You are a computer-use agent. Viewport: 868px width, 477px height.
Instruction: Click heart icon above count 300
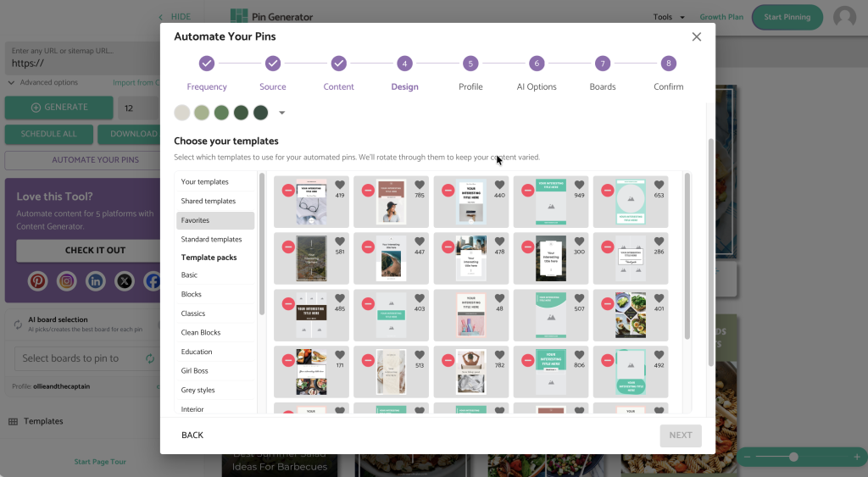579,241
